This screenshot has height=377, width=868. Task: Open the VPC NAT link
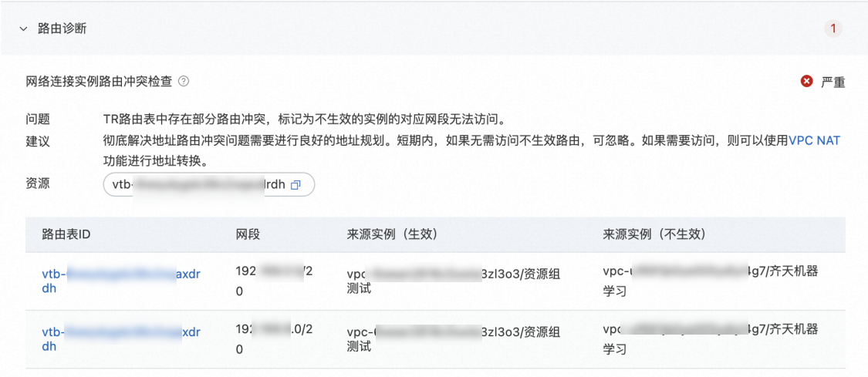[814, 140]
